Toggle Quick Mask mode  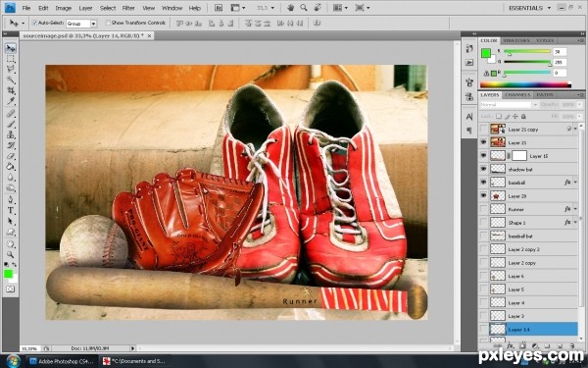point(11,289)
